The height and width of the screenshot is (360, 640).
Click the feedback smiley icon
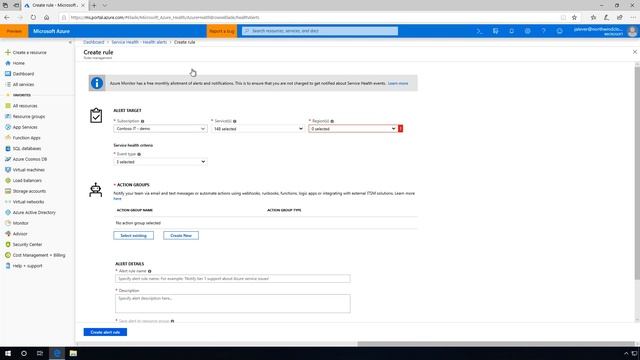(560, 31)
